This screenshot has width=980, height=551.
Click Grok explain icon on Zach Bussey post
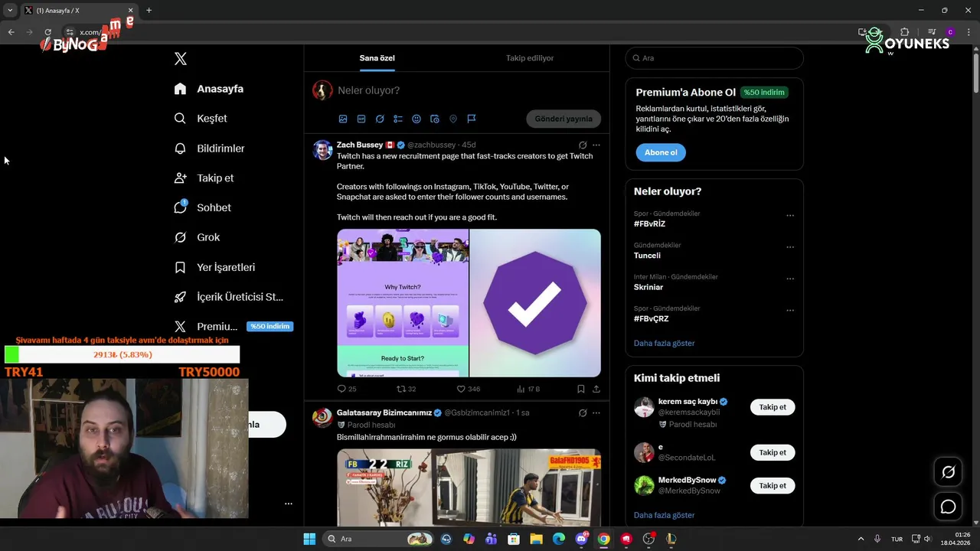(x=583, y=145)
